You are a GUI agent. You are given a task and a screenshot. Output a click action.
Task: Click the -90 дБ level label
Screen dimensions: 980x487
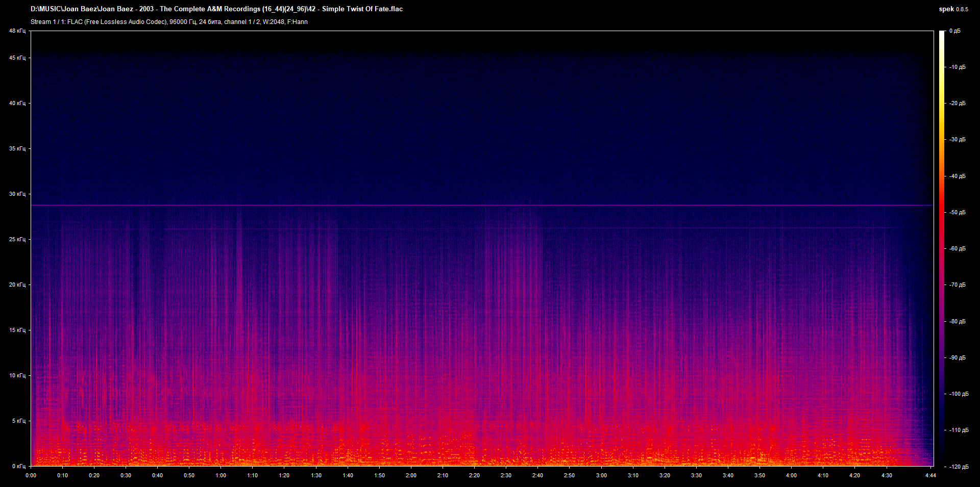(958, 358)
